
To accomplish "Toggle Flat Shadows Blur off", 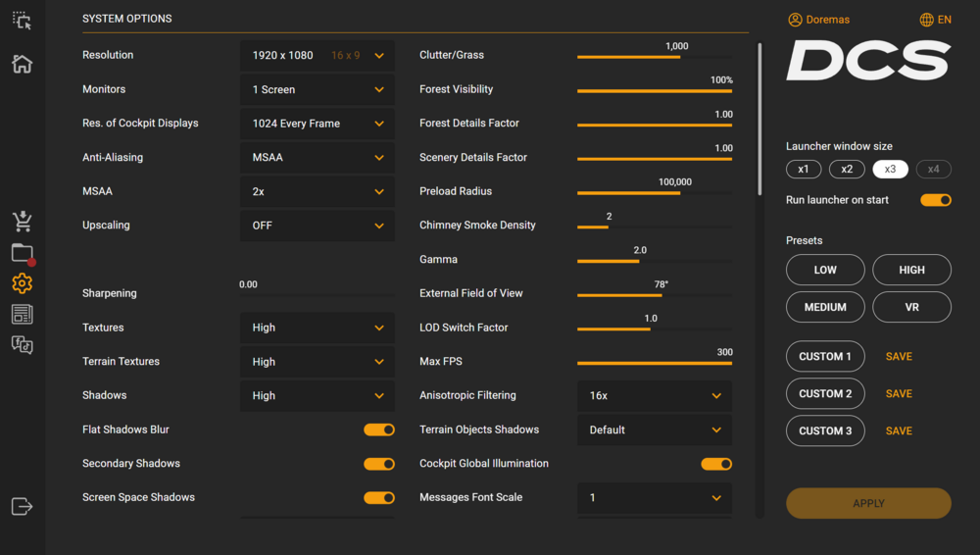I will coord(378,429).
